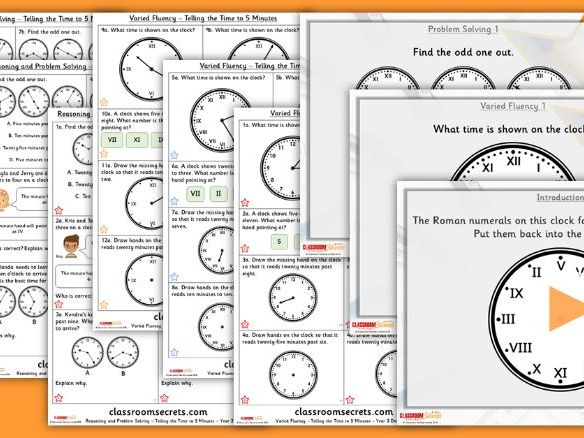Click the numeral III on the Introduction clock

pos(508,319)
